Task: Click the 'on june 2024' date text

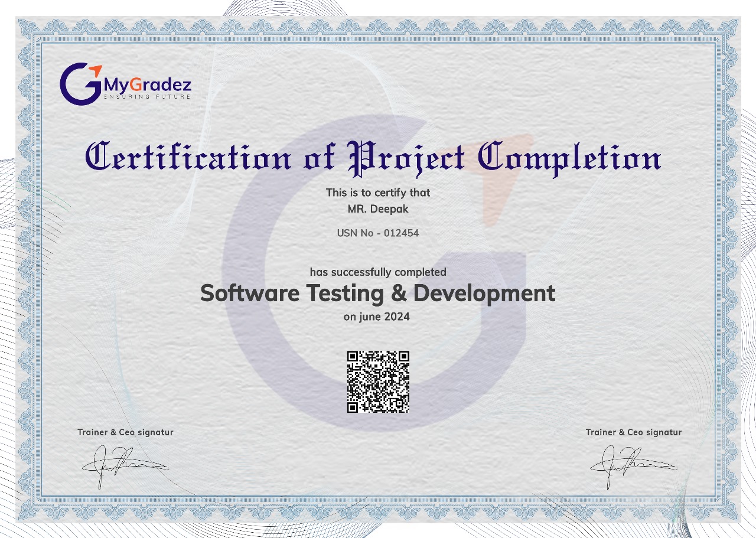Action: click(377, 317)
